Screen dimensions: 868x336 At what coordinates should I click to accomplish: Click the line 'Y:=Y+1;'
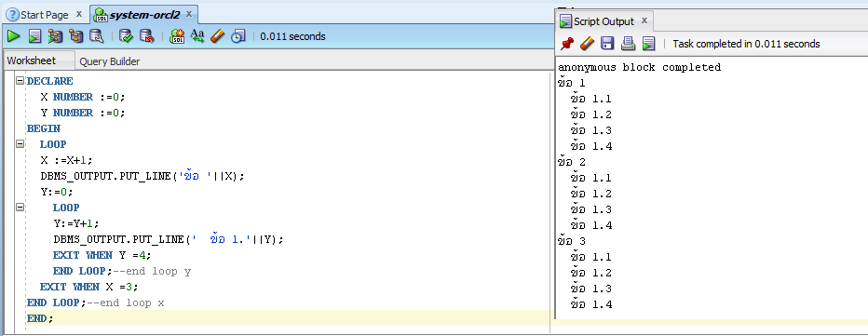(76, 223)
